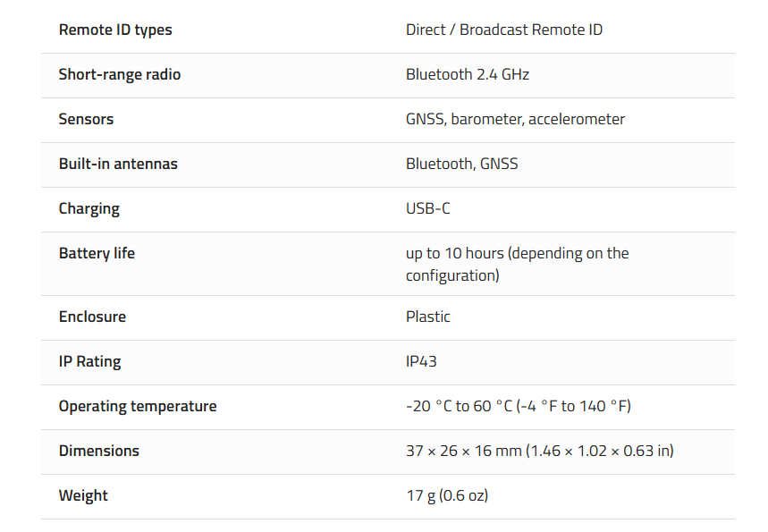The height and width of the screenshot is (532, 768).
Task: Click the "Remote ID types" row label
Action: [x=115, y=30]
